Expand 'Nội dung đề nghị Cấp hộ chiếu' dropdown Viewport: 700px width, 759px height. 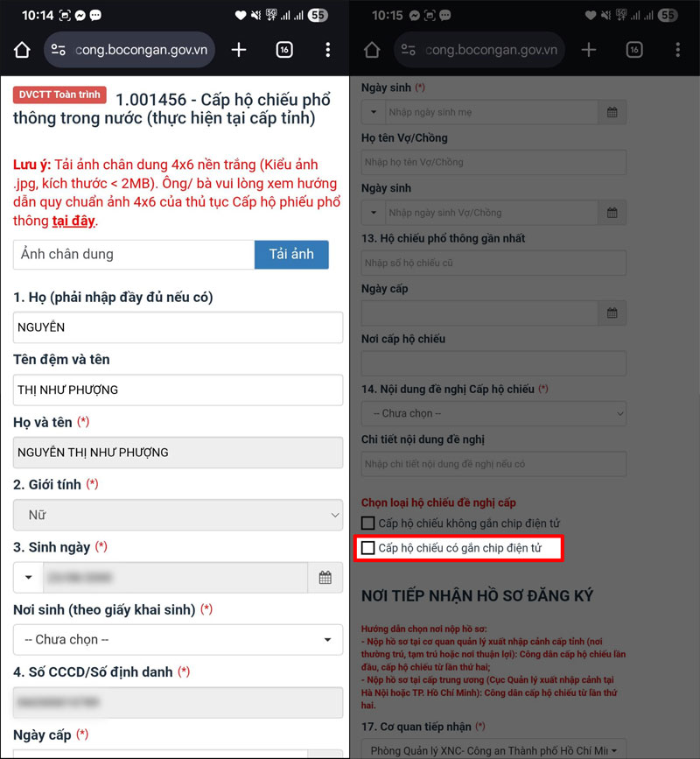tap(493, 413)
